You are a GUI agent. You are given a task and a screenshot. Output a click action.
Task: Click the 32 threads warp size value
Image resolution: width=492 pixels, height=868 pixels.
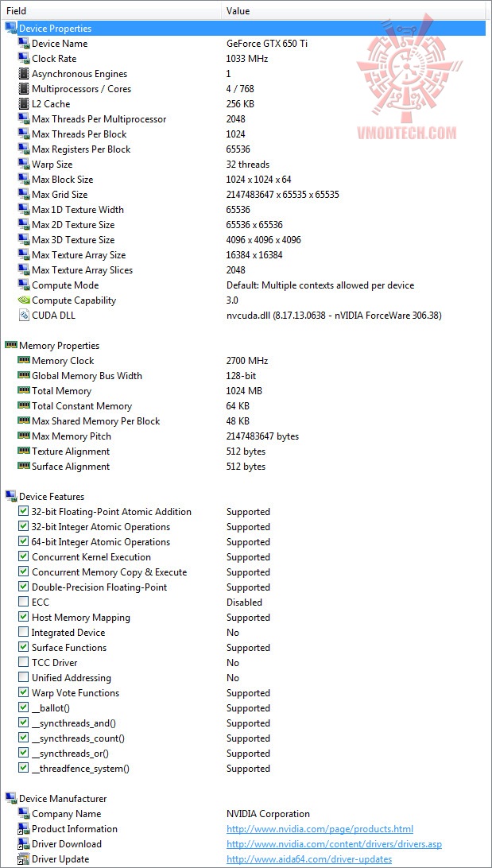[248, 165]
